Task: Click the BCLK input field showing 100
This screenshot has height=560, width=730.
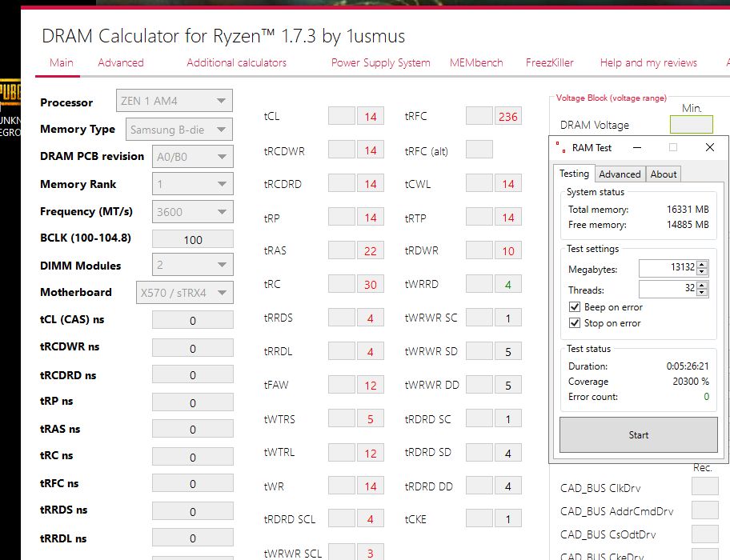Action: point(192,238)
